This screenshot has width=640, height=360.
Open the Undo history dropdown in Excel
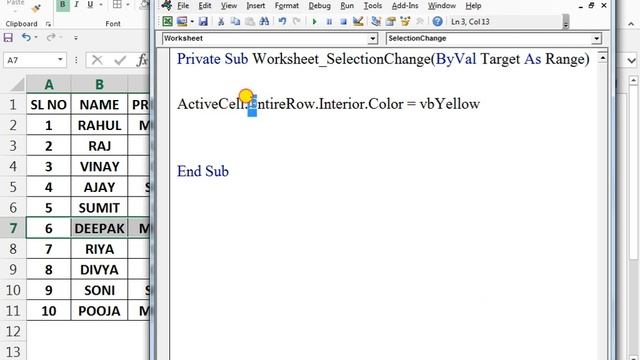pos(36,38)
